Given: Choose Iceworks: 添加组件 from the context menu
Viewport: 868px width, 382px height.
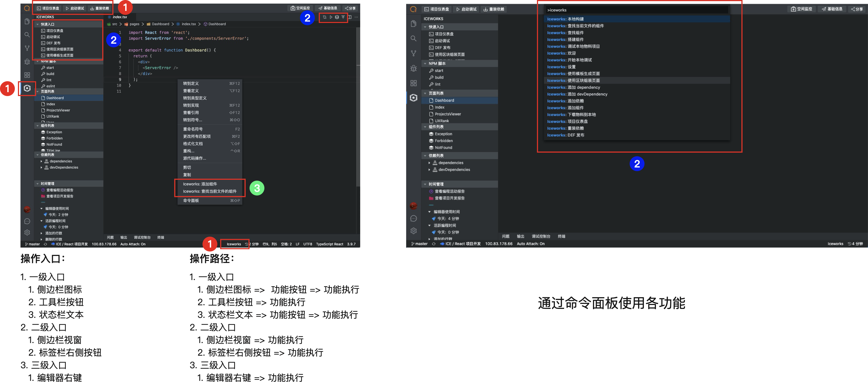Looking at the screenshot, I should 201,184.
